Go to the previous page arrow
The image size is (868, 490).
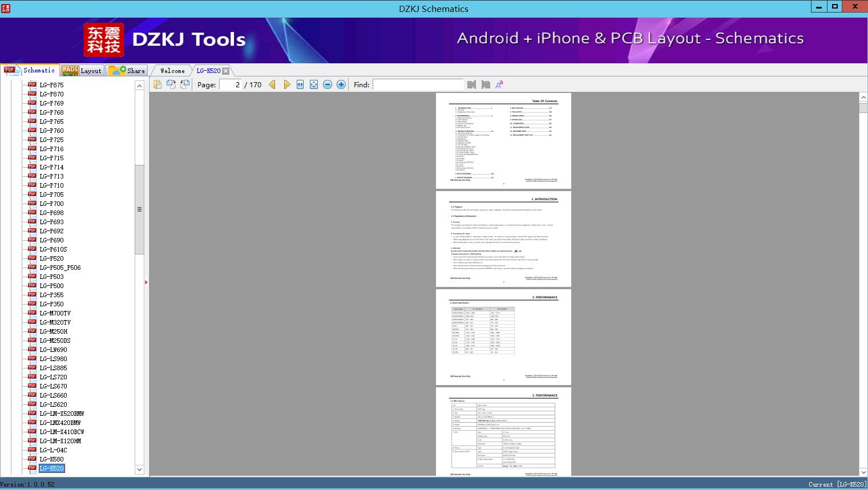(x=272, y=84)
